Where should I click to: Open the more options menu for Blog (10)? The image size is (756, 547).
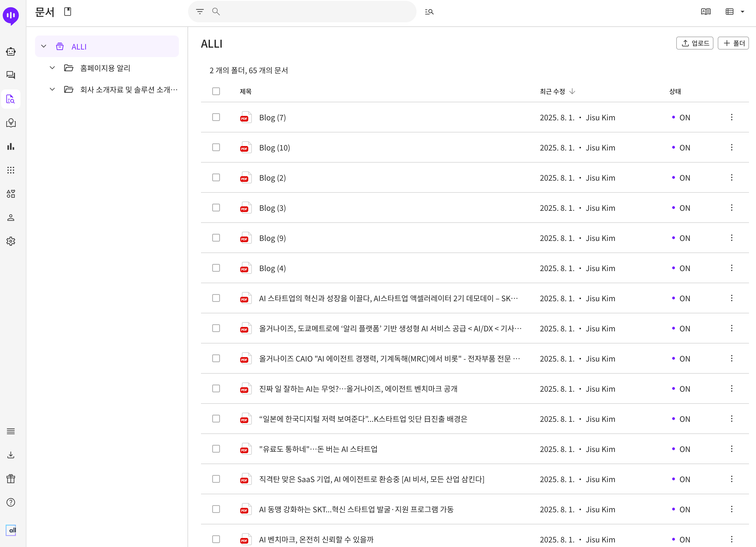(732, 147)
